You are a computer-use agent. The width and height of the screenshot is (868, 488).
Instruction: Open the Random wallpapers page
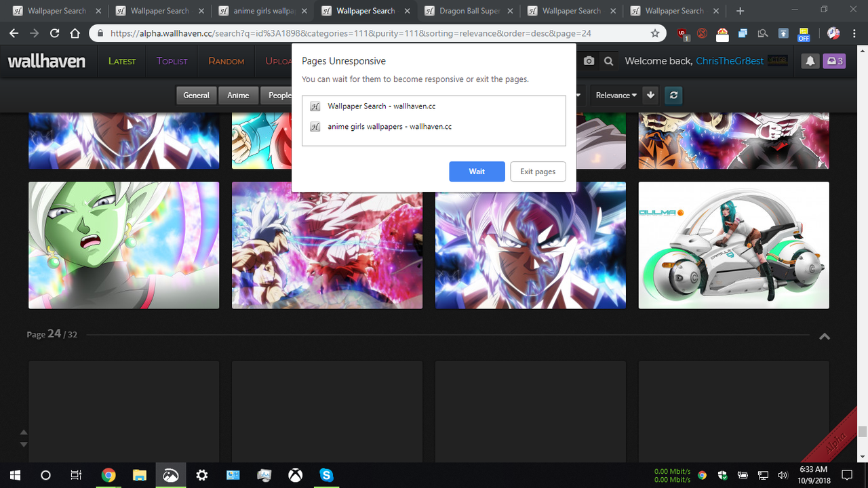(x=226, y=61)
